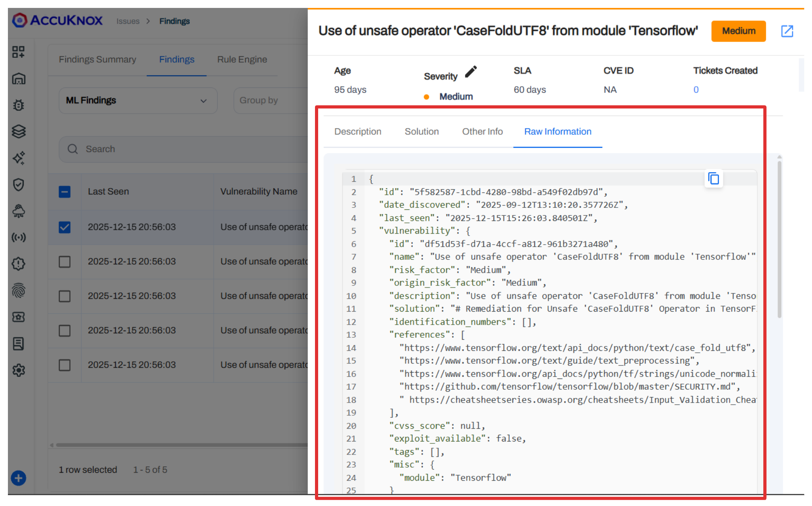Check the last finding row checkbox
Viewport: 812px width, 506px height.
[65, 365]
